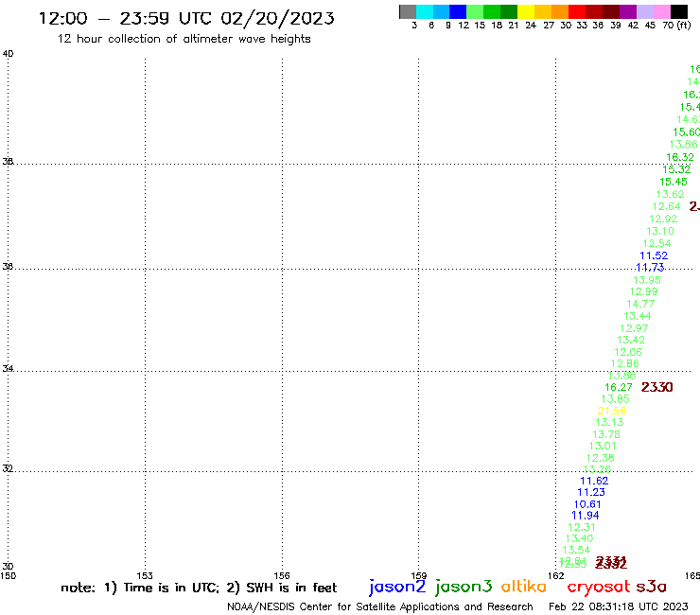Select the s3a satellite label
This screenshot has height=615, width=700.
pyautogui.click(x=651, y=587)
